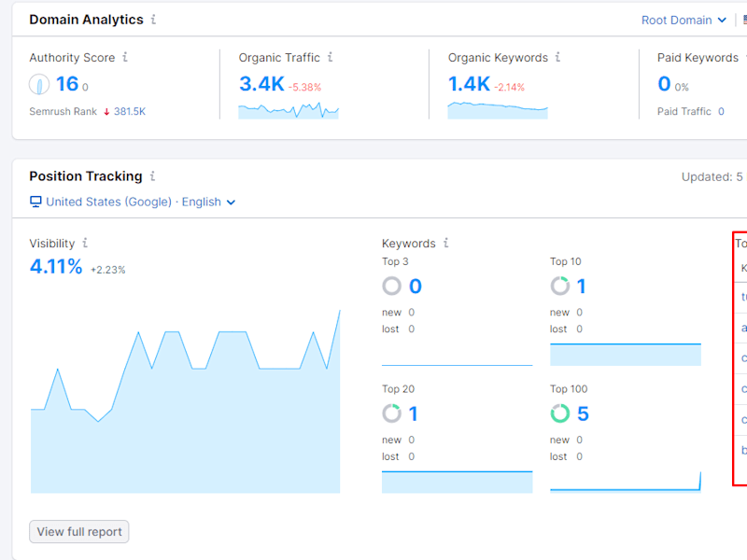Click the -5.38% traffic change text
The width and height of the screenshot is (747, 560).
click(305, 87)
